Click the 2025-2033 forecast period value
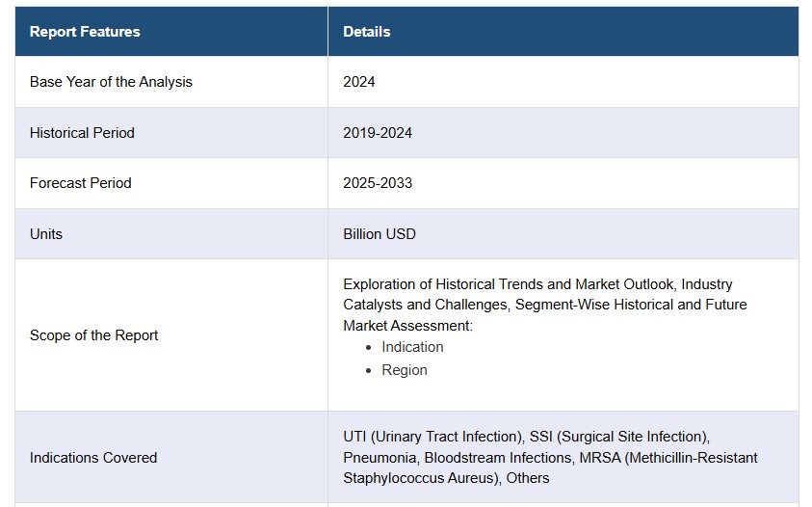 coord(378,183)
